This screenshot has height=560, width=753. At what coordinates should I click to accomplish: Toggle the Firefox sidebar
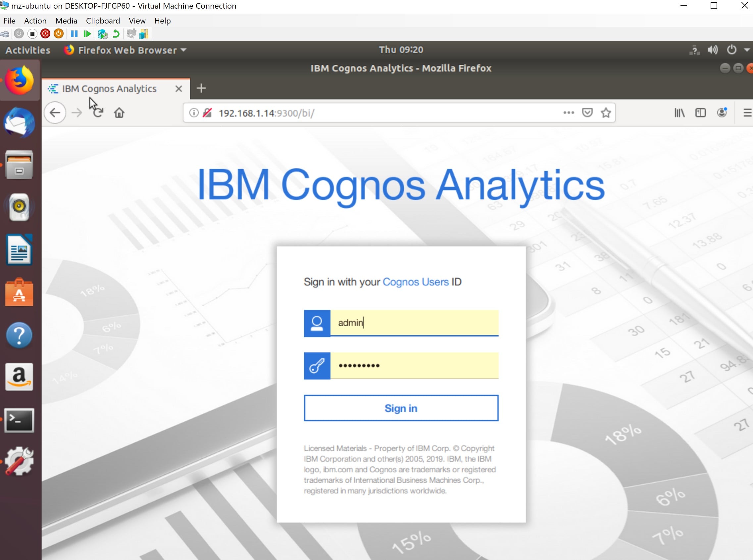[700, 113]
